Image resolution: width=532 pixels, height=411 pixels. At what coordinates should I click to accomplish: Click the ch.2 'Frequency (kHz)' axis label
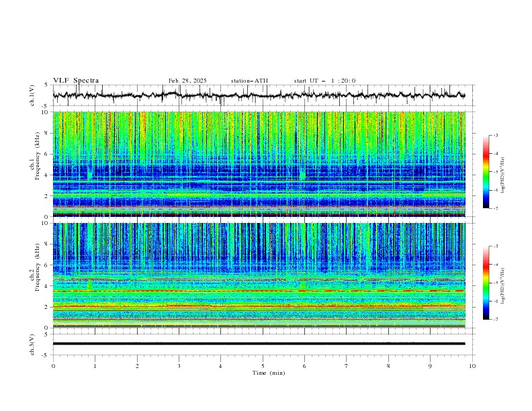[37, 267]
